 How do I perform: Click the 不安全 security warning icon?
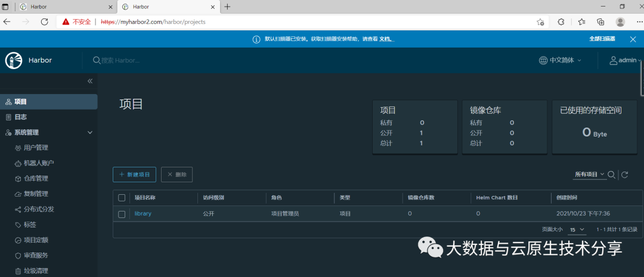[66, 22]
